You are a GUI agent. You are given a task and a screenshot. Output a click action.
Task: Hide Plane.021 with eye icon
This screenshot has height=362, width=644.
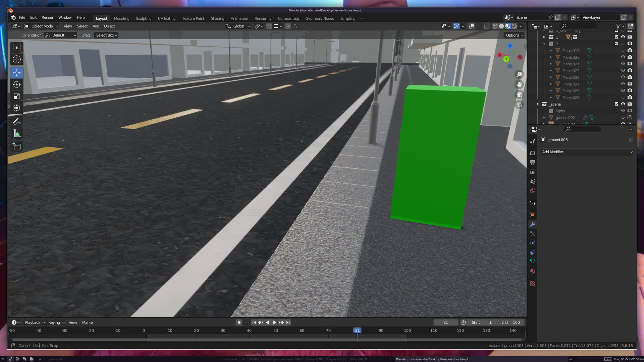pos(623,64)
